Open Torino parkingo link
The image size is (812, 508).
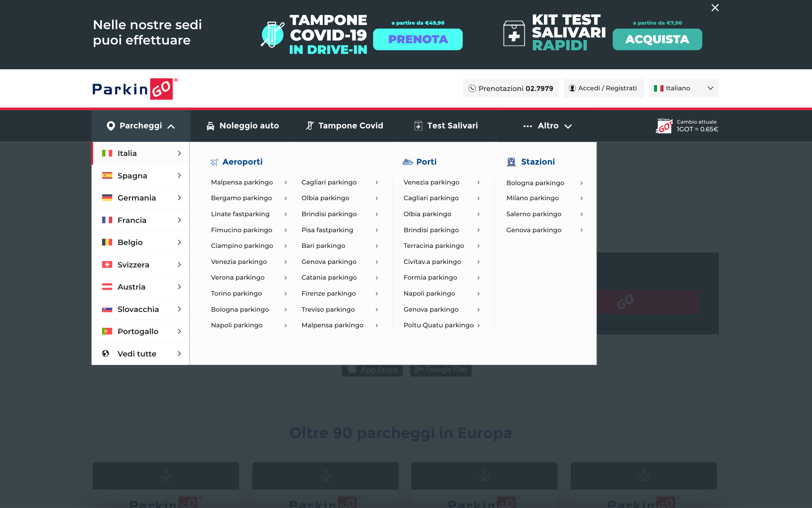point(249,294)
